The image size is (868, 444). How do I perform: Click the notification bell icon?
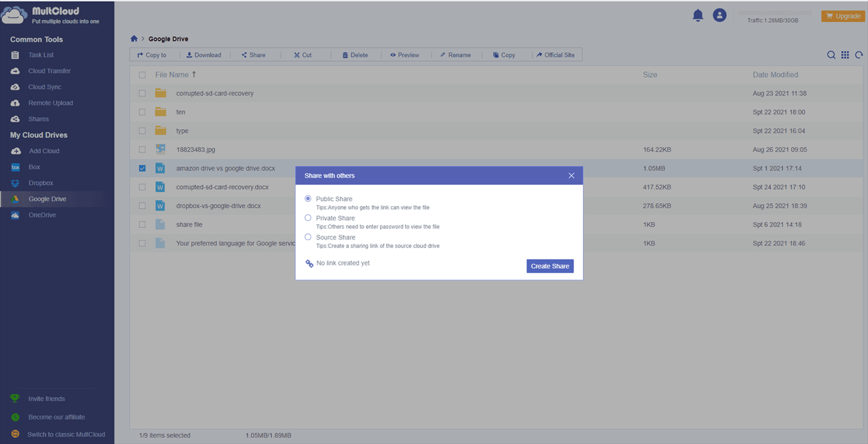pyautogui.click(x=698, y=15)
